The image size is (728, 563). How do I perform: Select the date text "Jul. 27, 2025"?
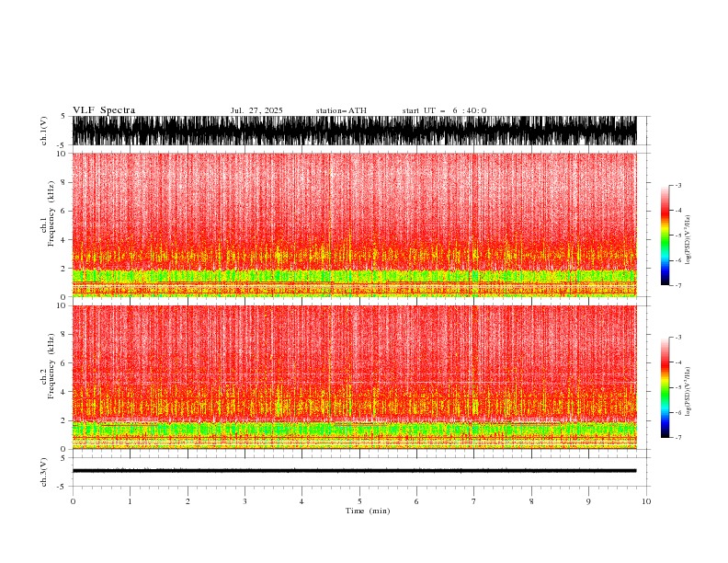[x=256, y=110]
